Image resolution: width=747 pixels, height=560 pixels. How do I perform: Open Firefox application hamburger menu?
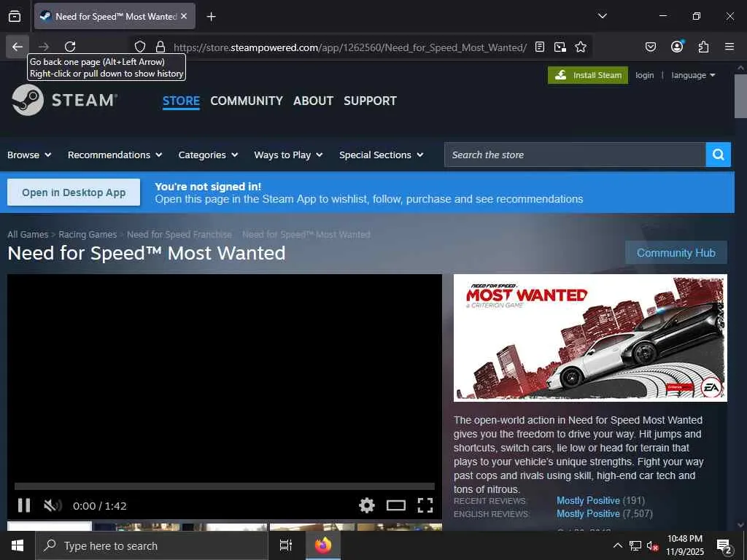pyautogui.click(x=729, y=47)
